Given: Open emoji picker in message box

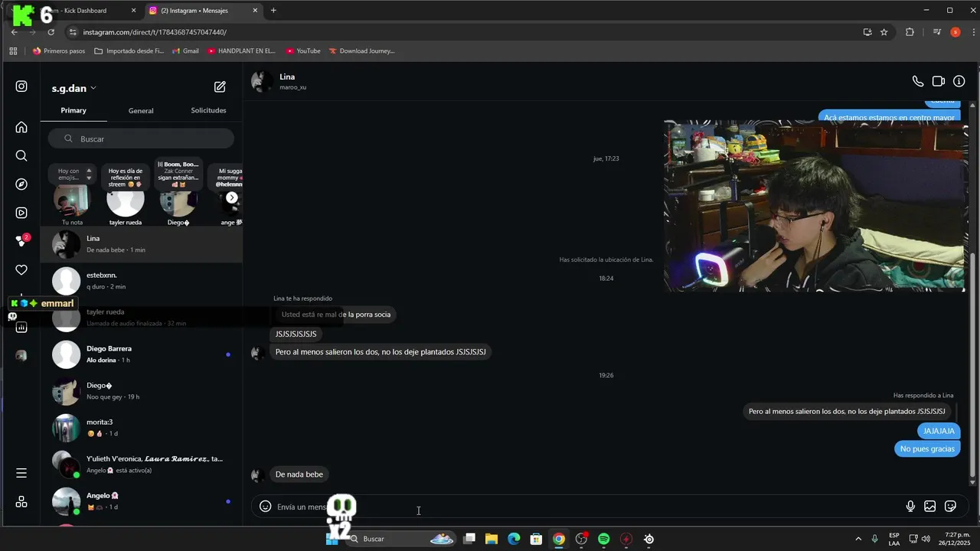Looking at the screenshot, I should tap(265, 506).
